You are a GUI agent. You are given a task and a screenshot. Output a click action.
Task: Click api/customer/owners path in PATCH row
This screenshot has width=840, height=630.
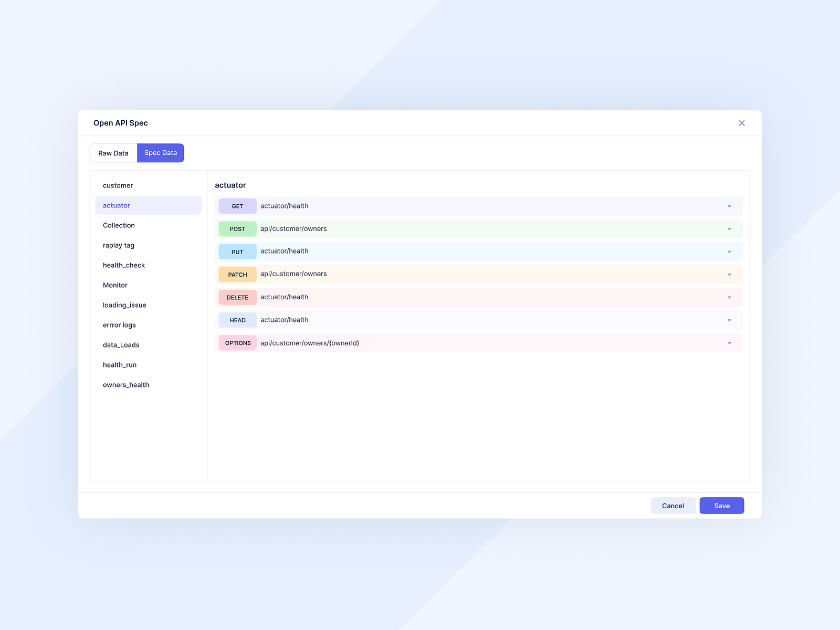(293, 274)
